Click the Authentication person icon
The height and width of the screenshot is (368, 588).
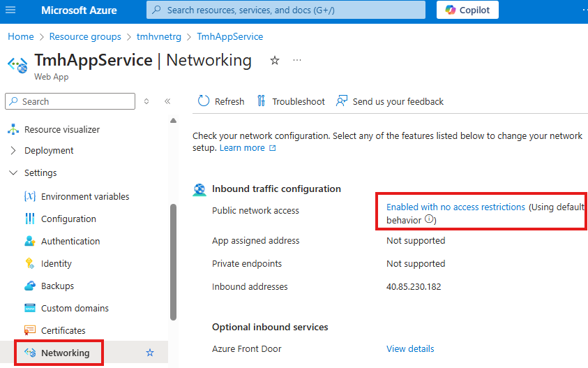(x=29, y=241)
